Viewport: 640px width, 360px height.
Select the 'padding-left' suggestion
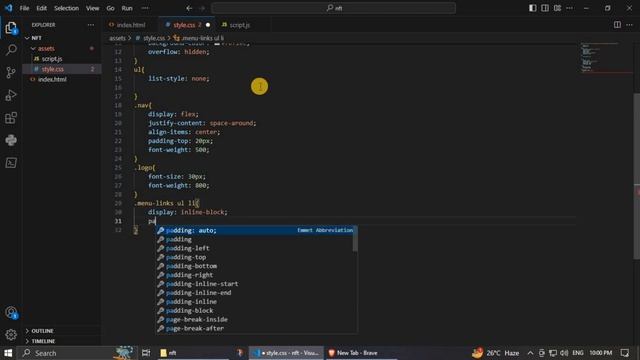coord(255,248)
